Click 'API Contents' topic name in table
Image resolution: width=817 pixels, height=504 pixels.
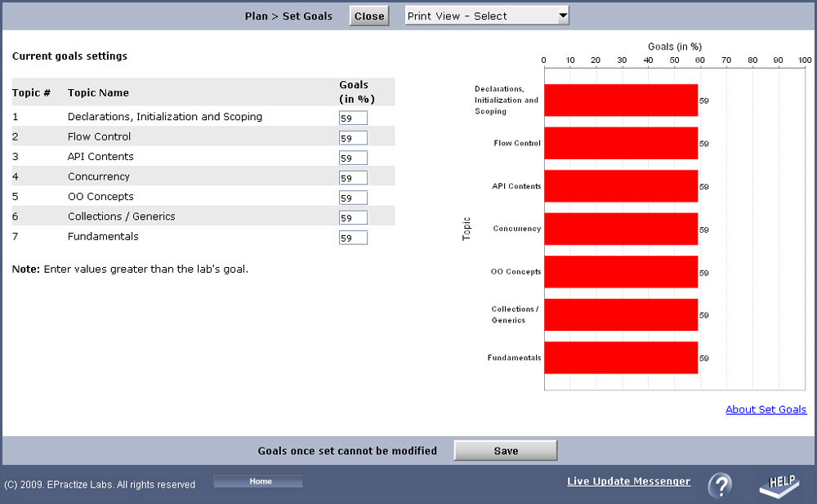(x=100, y=156)
